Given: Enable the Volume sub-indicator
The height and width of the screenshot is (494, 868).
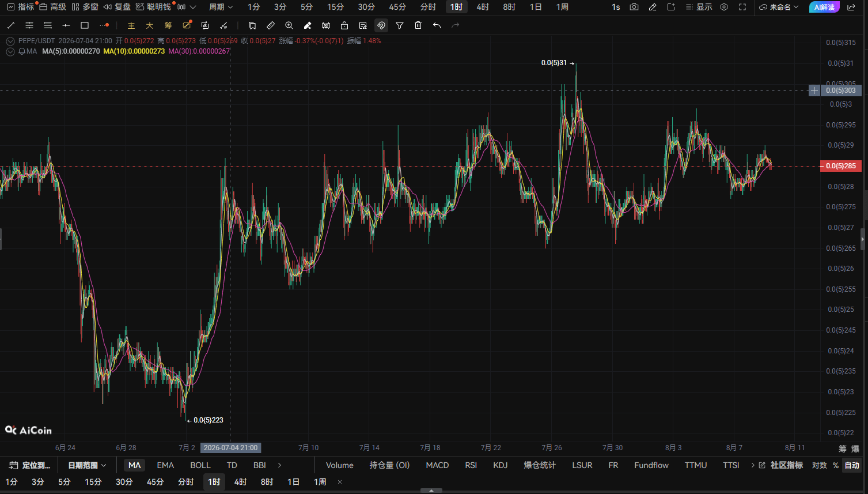Looking at the screenshot, I should (340, 465).
